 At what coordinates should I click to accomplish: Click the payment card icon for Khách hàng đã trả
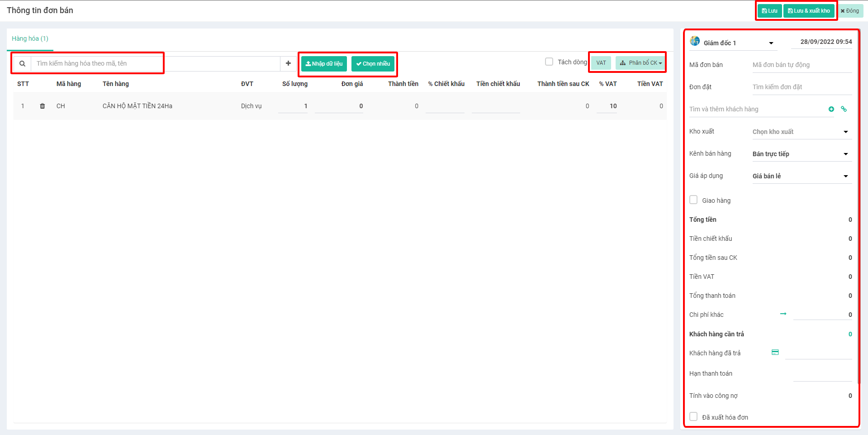point(775,352)
